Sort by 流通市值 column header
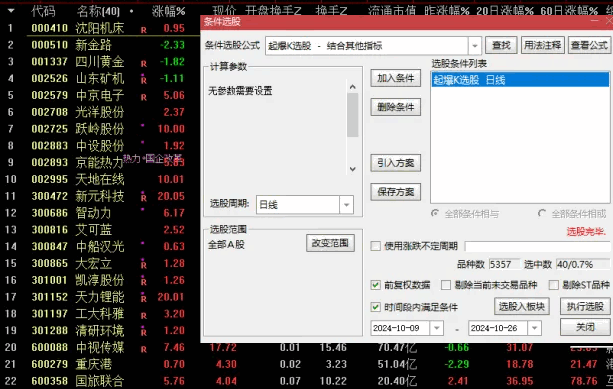Image resolution: width=613 pixels, height=389 pixels. pos(392,11)
